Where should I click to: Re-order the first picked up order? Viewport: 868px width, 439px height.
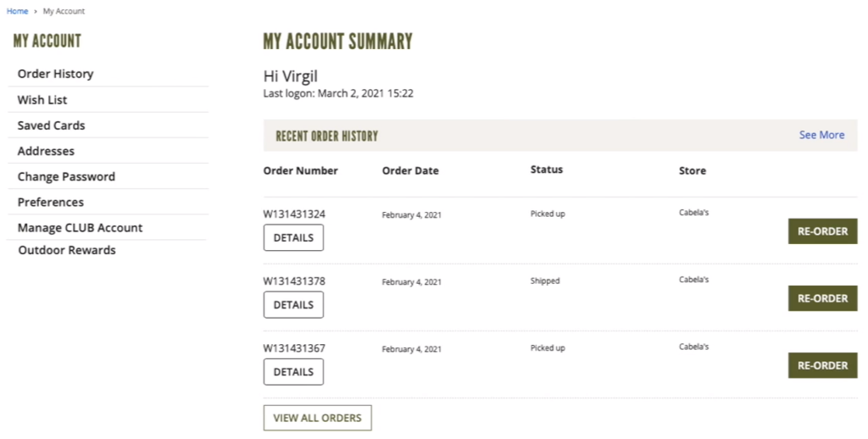[822, 231]
